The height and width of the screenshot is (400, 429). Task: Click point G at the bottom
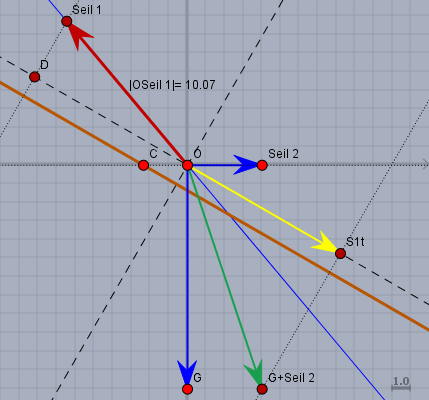(x=188, y=389)
